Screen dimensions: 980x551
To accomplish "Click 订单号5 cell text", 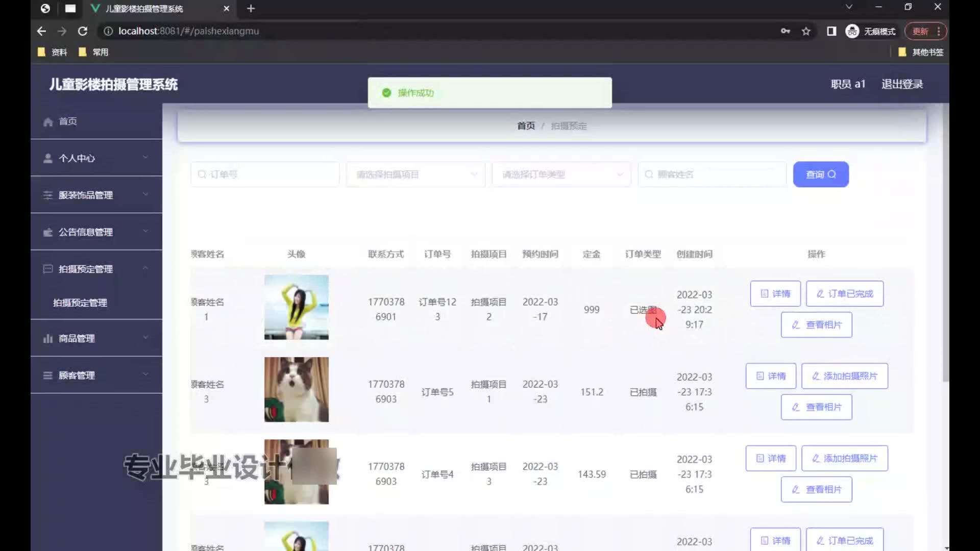I will pyautogui.click(x=437, y=392).
